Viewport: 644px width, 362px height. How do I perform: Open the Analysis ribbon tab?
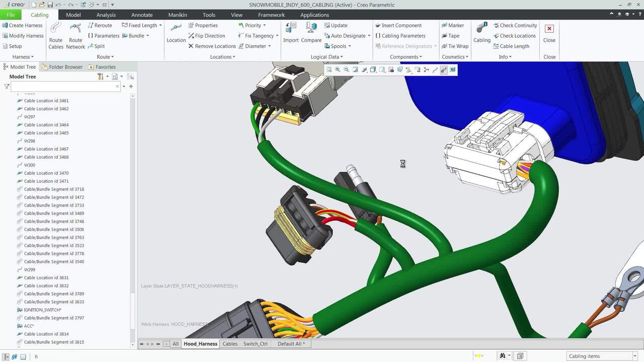point(106,15)
